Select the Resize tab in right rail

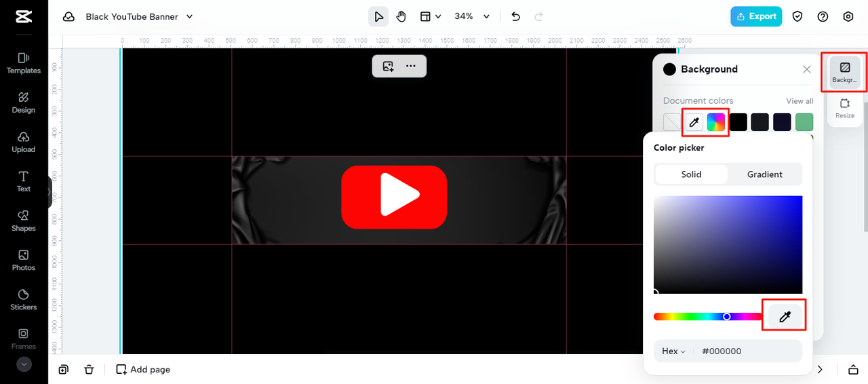[x=845, y=109]
